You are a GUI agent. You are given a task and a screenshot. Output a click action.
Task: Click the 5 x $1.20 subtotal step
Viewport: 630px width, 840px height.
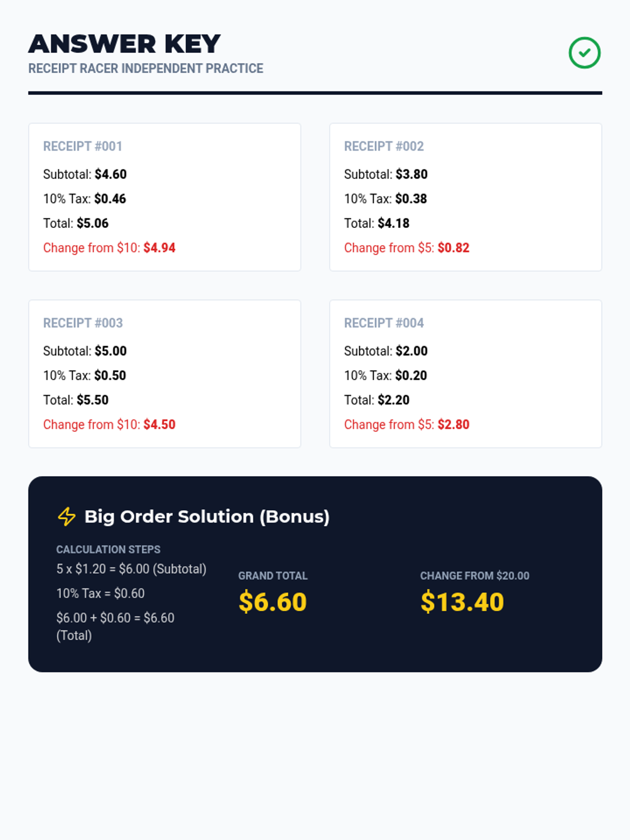[131, 569]
